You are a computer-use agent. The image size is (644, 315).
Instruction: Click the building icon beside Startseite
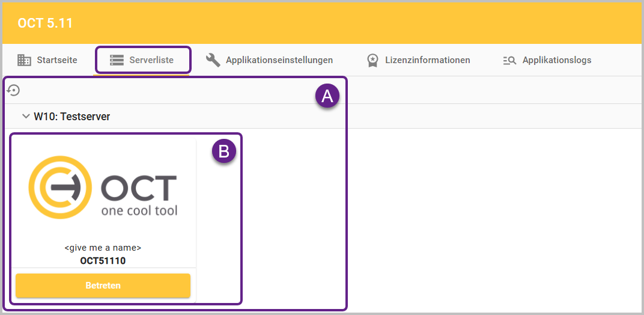pyautogui.click(x=24, y=60)
